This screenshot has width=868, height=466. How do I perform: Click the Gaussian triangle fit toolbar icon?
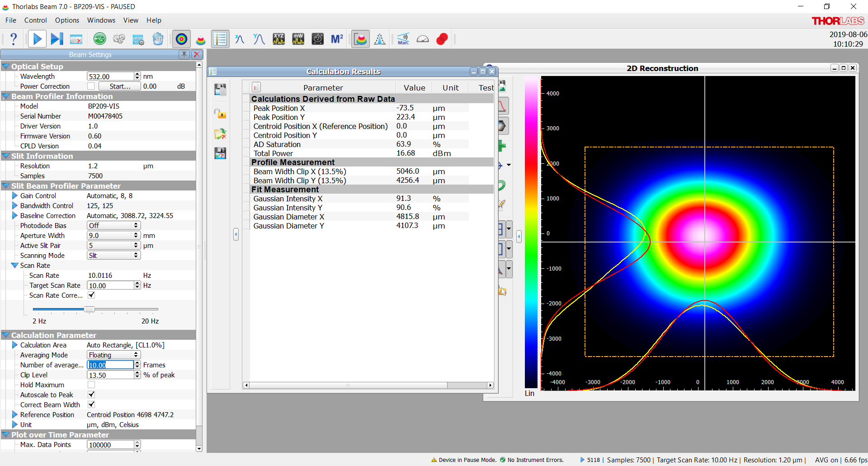click(380, 39)
